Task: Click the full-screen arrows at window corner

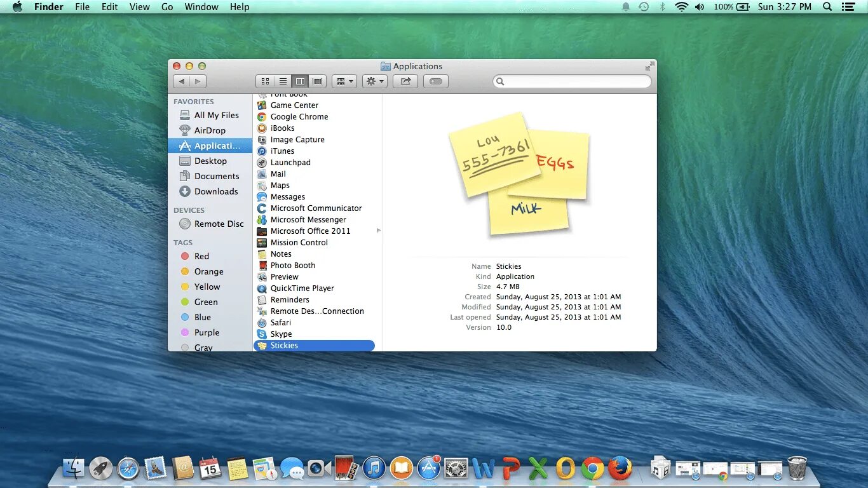Action: pyautogui.click(x=649, y=65)
